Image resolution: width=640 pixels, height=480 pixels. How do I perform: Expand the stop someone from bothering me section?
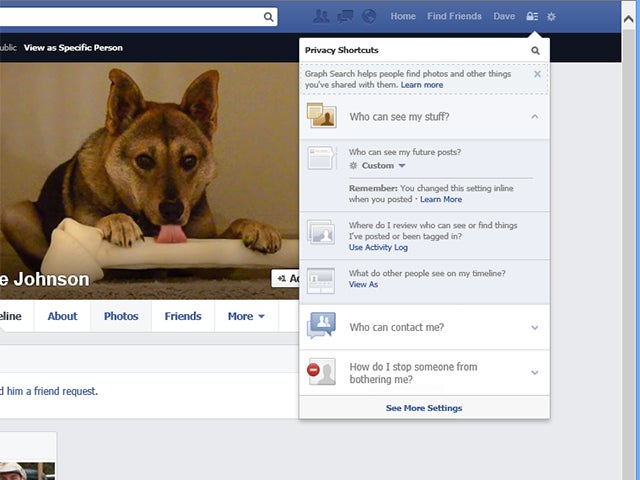pos(535,373)
